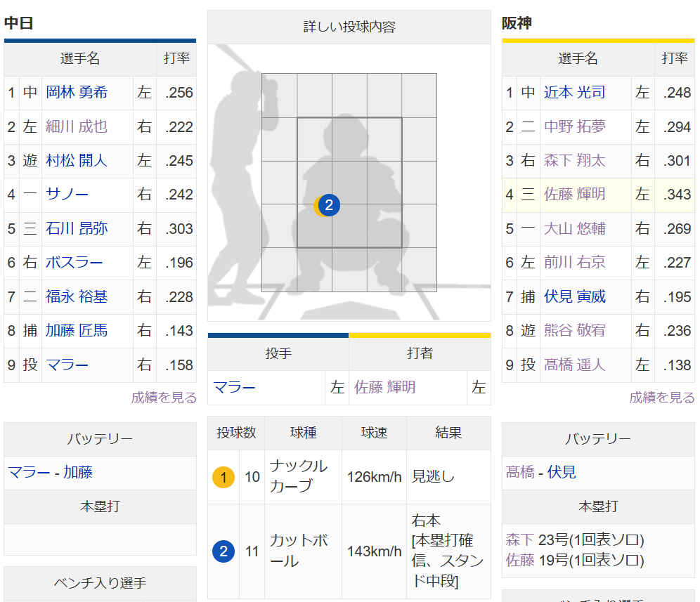Click 森下 翔太 batting average .301
Image resolution: width=700 pixels, height=602 pixels.
678,161
